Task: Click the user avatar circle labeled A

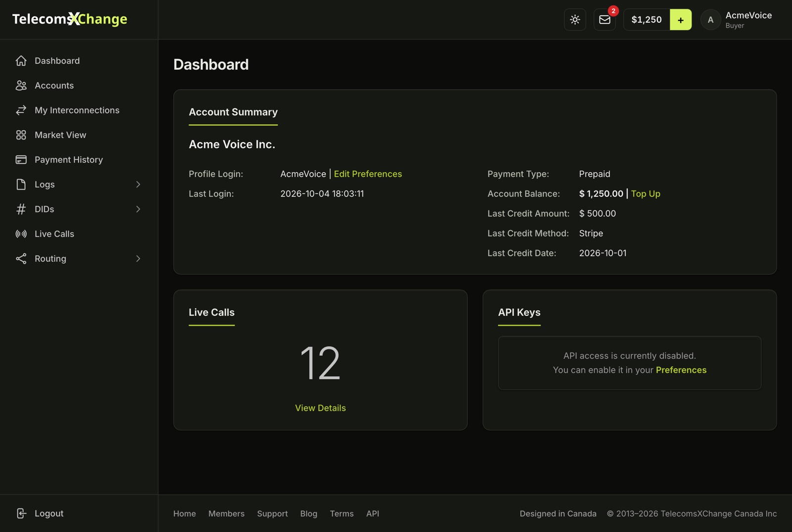Action: [710, 20]
